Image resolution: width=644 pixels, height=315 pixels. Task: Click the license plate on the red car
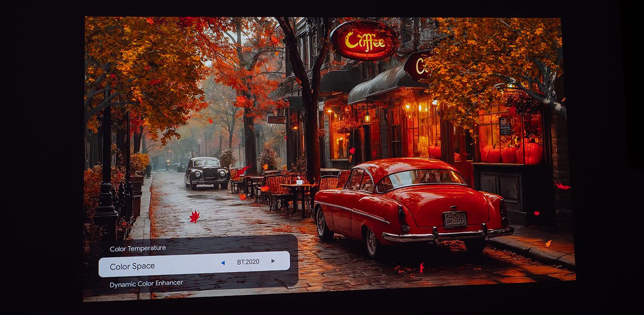pyautogui.click(x=455, y=219)
